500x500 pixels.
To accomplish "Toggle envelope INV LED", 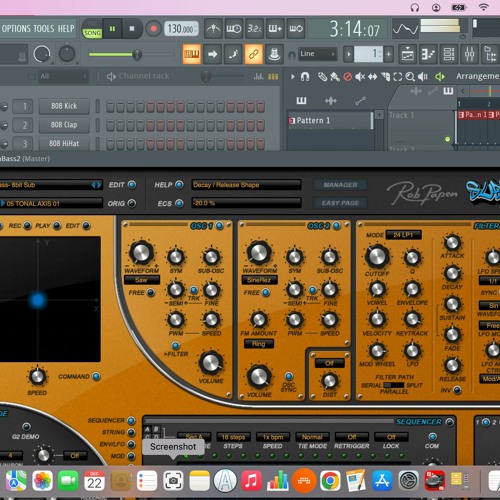I will (457, 390).
